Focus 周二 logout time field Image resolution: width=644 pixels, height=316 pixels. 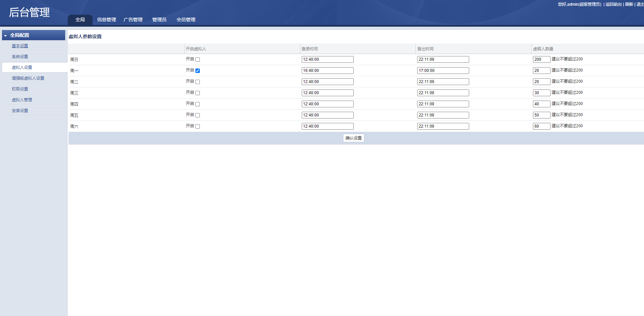coord(443,82)
